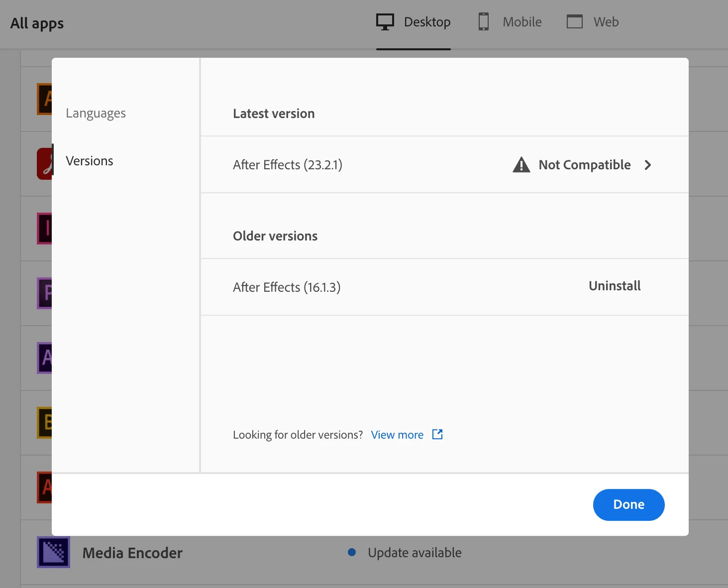Switch to the Mobile tab

(510, 22)
